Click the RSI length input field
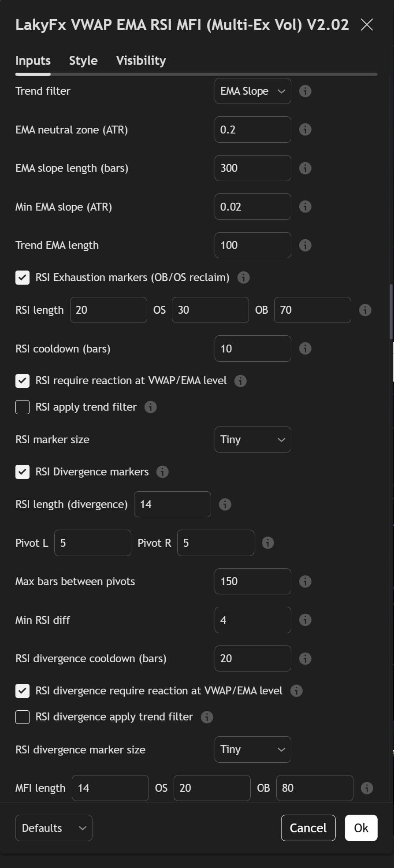The height and width of the screenshot is (868, 394). [108, 310]
